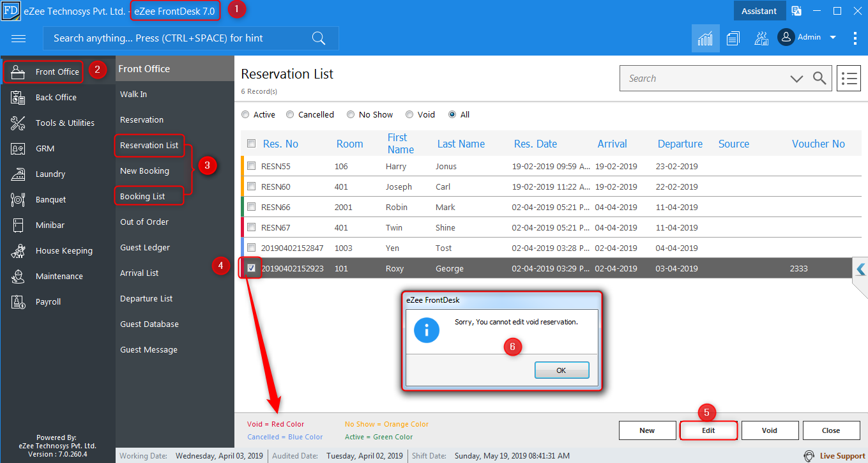
Task: Click the Payroll icon
Action: click(x=18, y=301)
